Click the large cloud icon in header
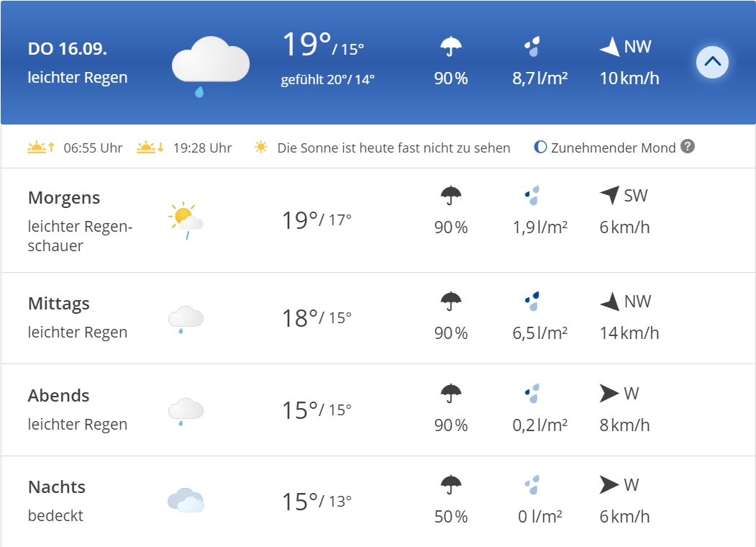This screenshot has width=756, height=547. [x=210, y=66]
